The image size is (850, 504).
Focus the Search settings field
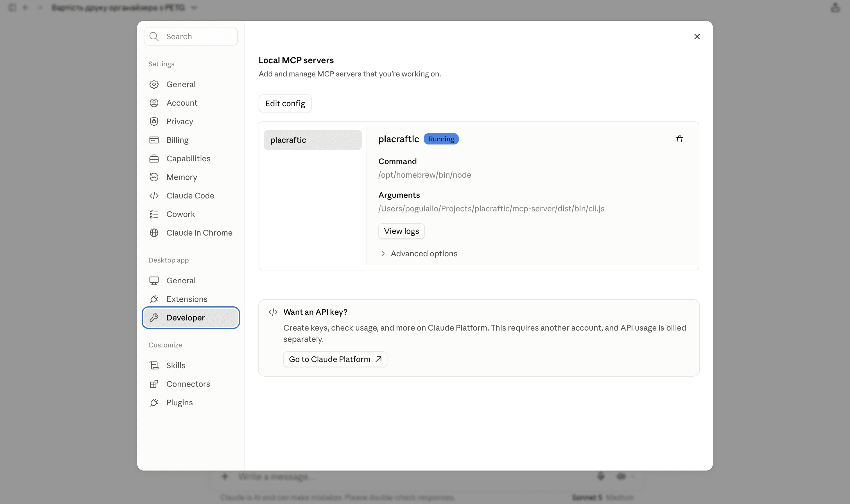[191, 36]
